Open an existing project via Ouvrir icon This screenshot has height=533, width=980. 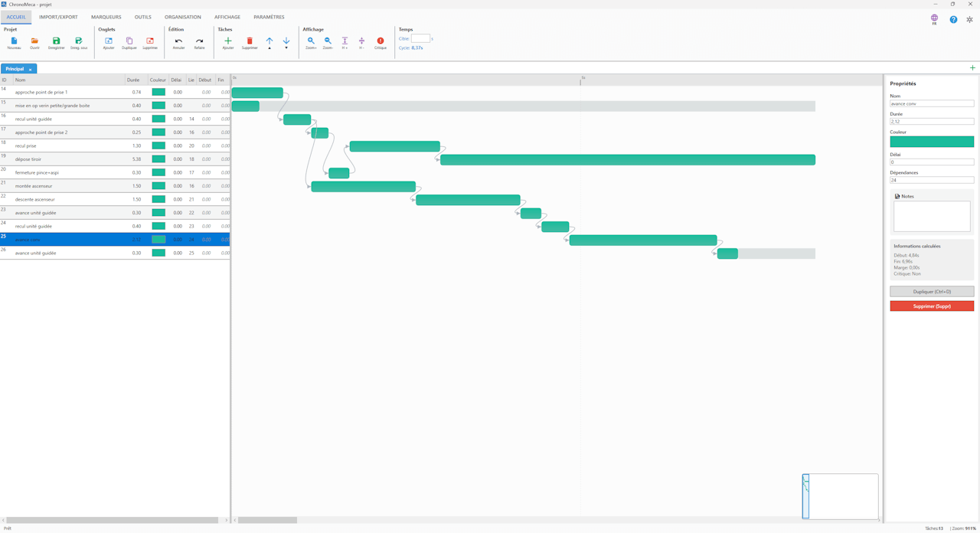(x=34, y=41)
